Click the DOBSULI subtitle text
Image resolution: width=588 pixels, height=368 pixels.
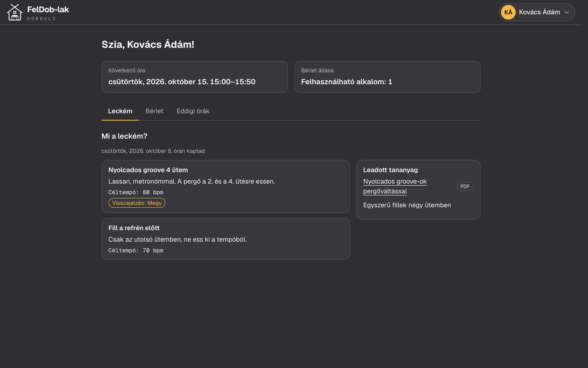tap(41, 18)
